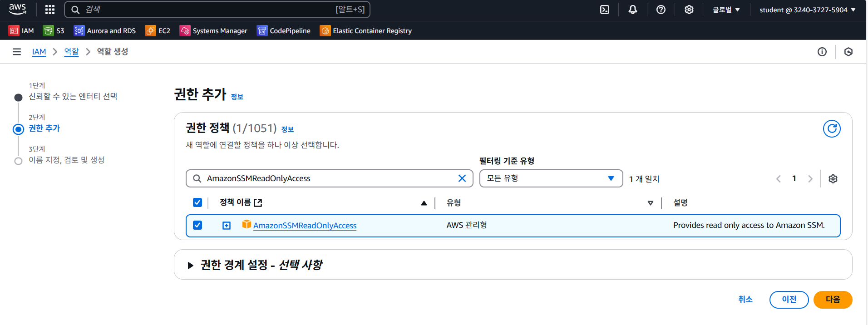Click the Provides read only access description
The width and height of the screenshot is (868, 325).
click(x=749, y=225)
